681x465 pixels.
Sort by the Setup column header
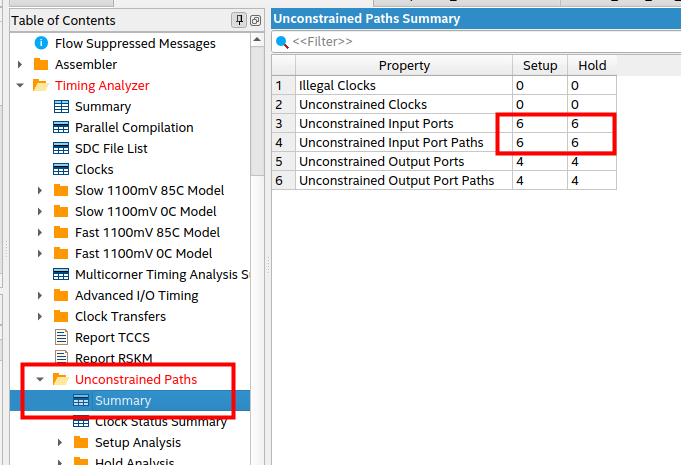[x=540, y=66]
